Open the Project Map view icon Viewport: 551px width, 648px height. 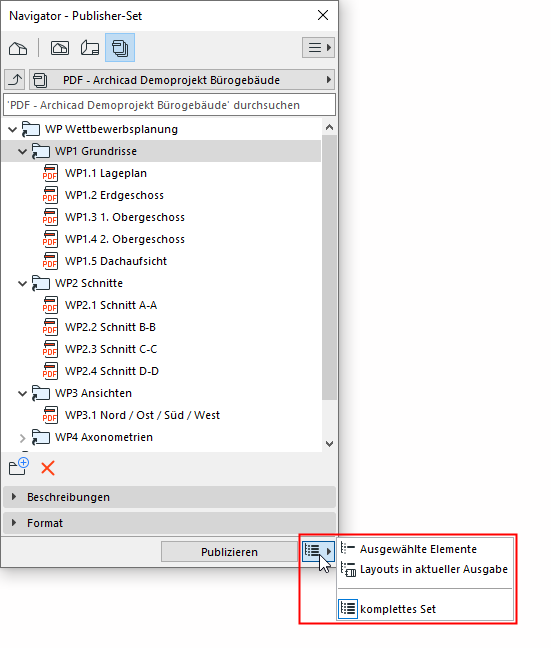(18, 48)
